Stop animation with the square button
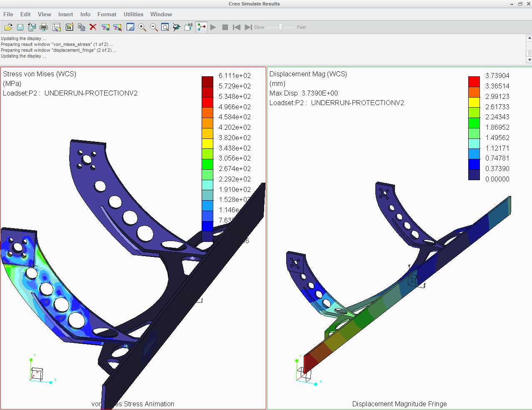This screenshot has width=532, height=410. pos(225,27)
